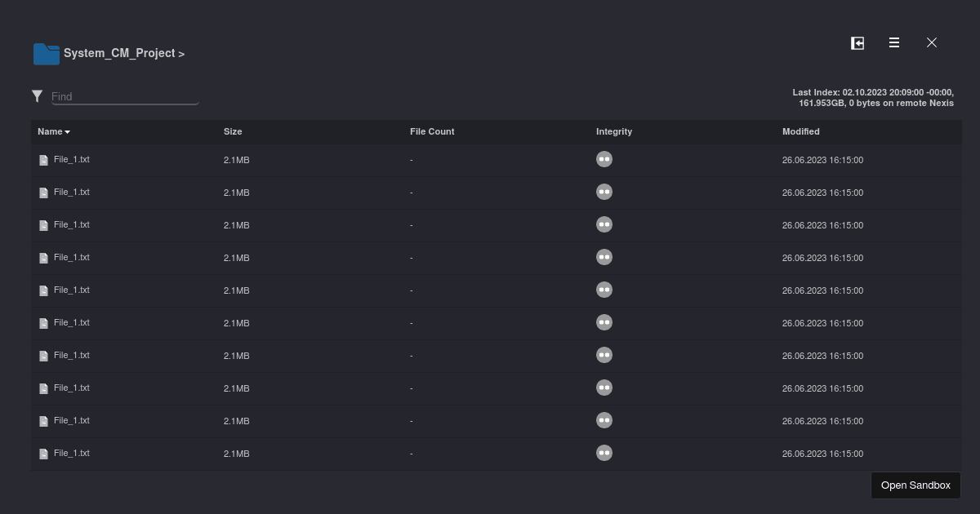Click the document icon of the top File_1.txt
This screenshot has width=980, height=514.
pyautogui.click(x=44, y=161)
